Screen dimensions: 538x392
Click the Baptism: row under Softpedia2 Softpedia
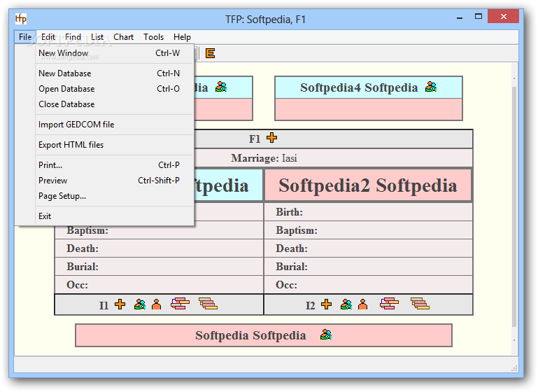point(368,230)
